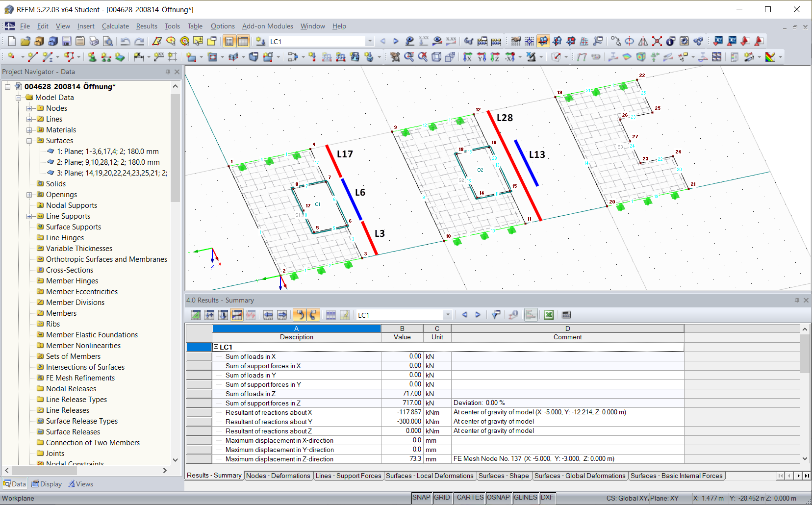
Task: Click the Mirror tool icon
Action: click(x=643, y=41)
